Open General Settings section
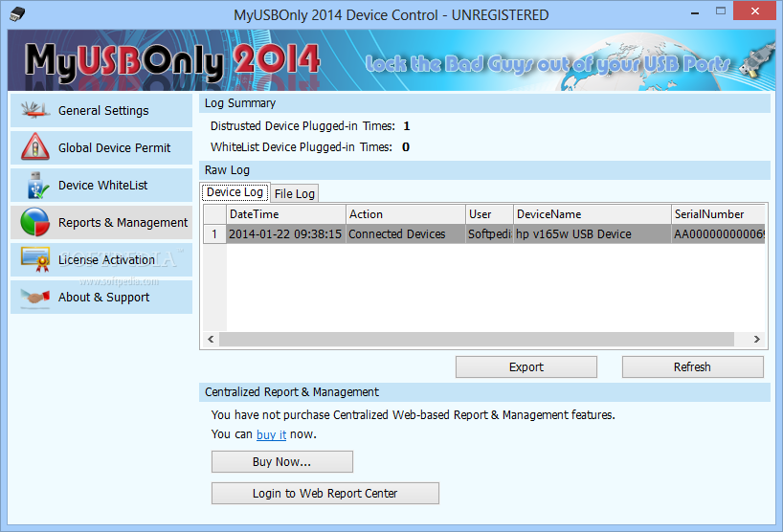This screenshot has height=532, width=783. click(101, 110)
